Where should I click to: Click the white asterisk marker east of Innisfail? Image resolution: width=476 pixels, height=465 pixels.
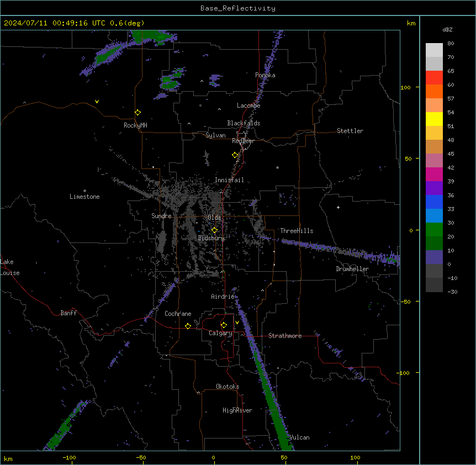[x=277, y=167]
